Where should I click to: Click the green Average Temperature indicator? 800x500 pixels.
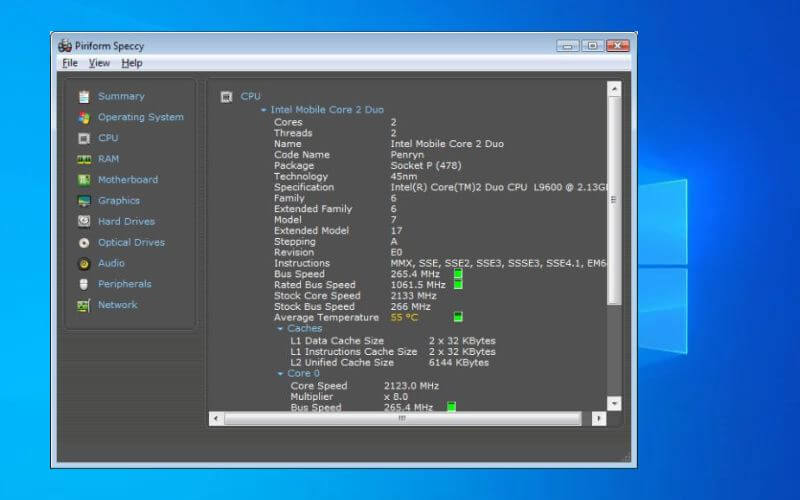[x=458, y=317]
